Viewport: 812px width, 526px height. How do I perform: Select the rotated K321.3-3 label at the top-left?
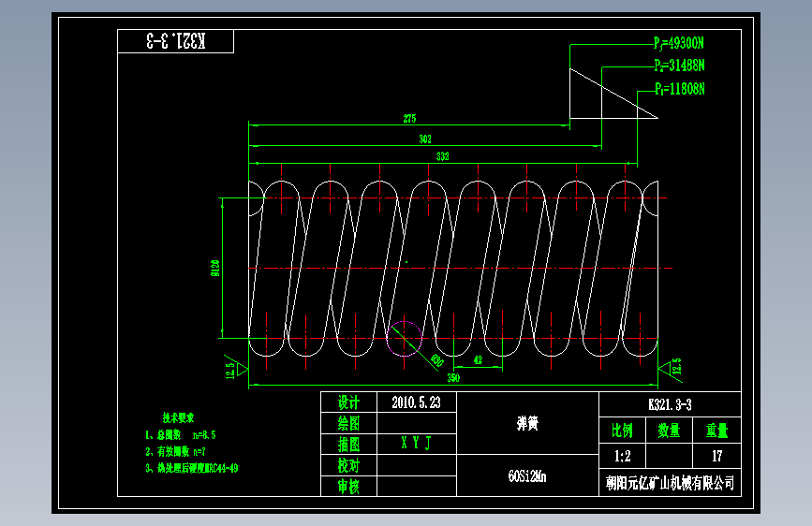pyautogui.click(x=175, y=41)
